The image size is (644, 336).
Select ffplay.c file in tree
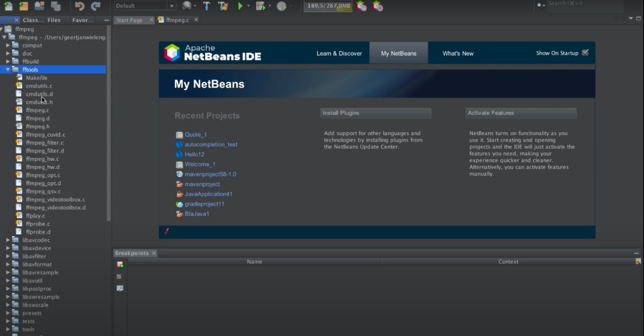pos(35,216)
